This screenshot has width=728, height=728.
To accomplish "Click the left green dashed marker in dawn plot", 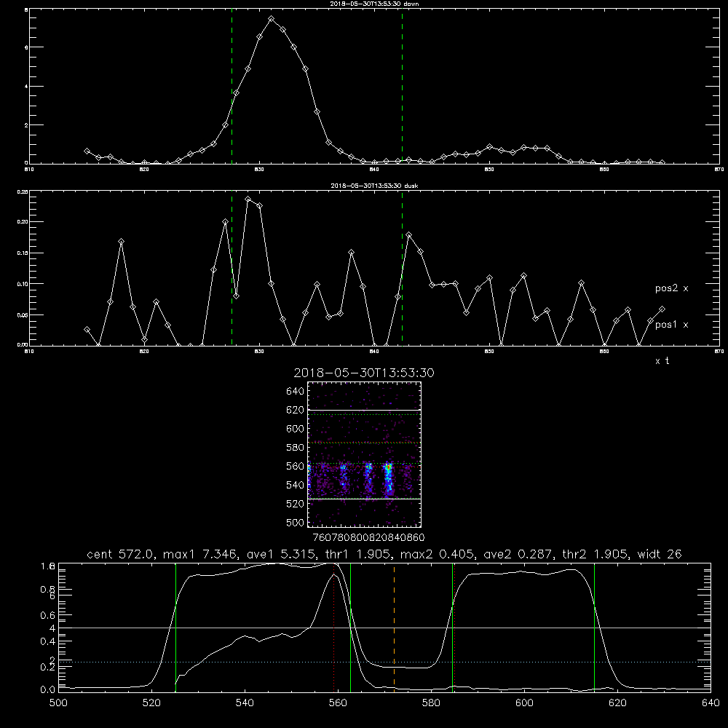I will pyautogui.click(x=232, y=88).
